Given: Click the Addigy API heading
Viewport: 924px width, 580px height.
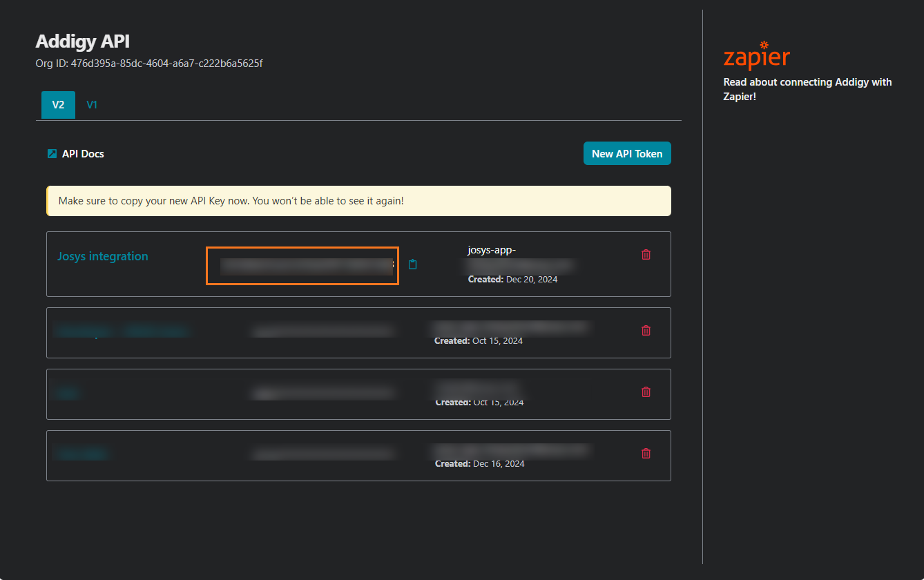Looking at the screenshot, I should 82,41.
